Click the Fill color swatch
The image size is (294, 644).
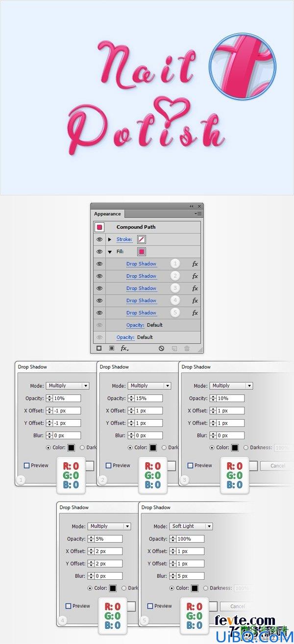(141, 252)
